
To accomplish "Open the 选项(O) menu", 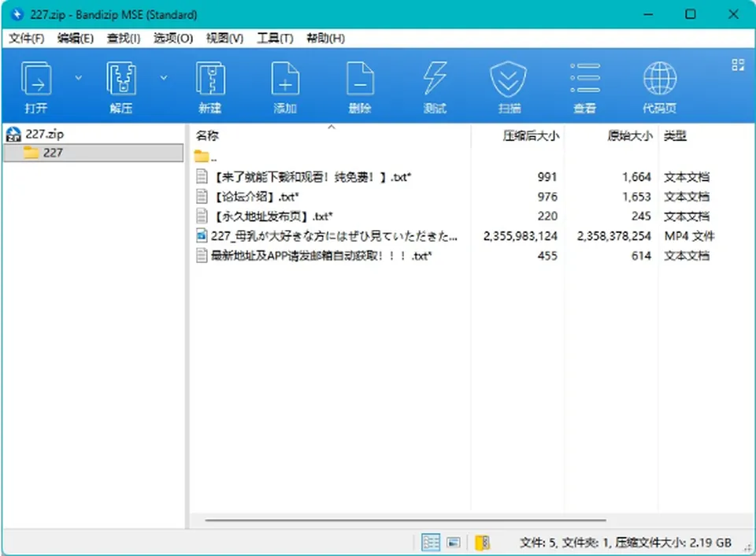I will tap(173, 38).
